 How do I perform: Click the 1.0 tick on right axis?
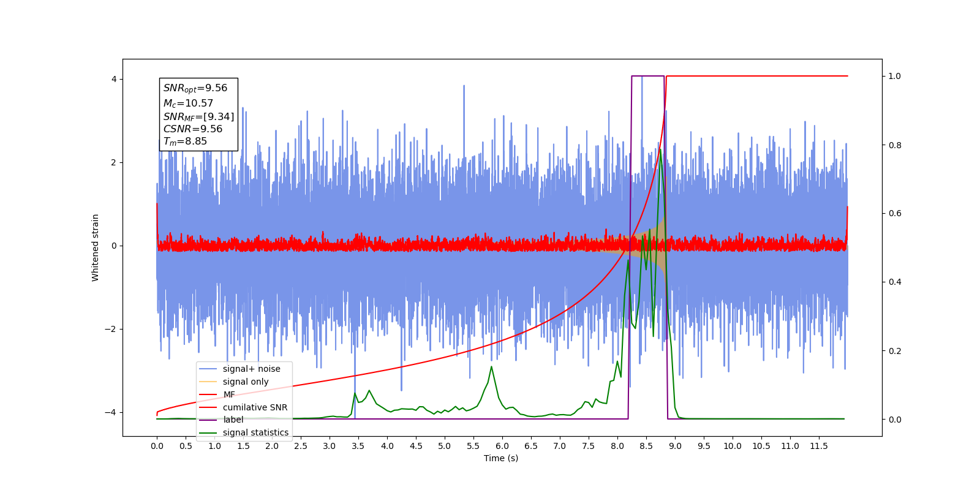[895, 76]
